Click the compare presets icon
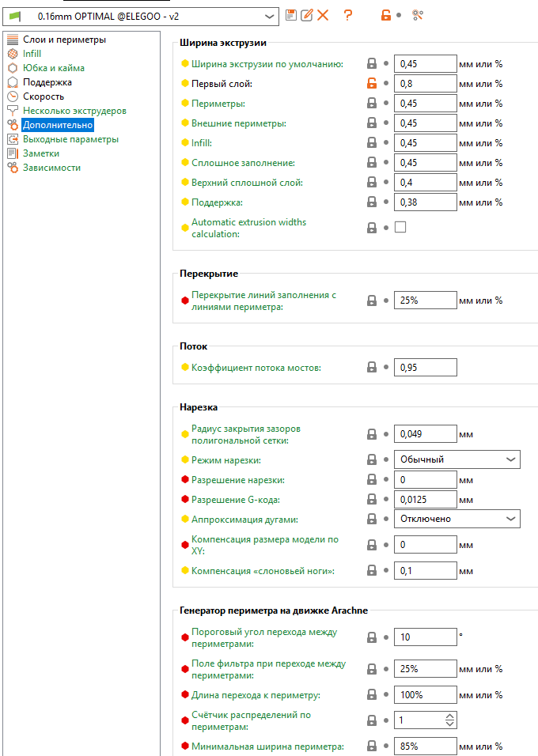Image resolution: width=538 pixels, height=756 pixels. click(418, 15)
